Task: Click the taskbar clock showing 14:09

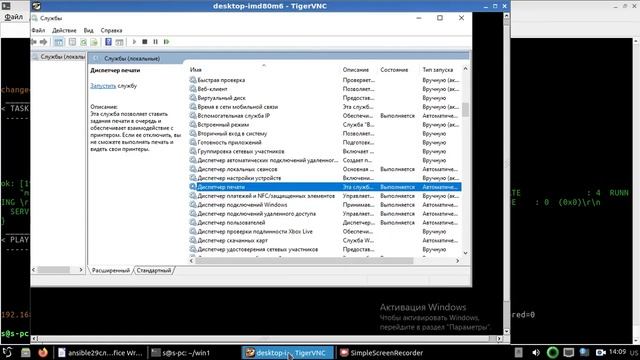Action: pyautogui.click(x=618, y=352)
